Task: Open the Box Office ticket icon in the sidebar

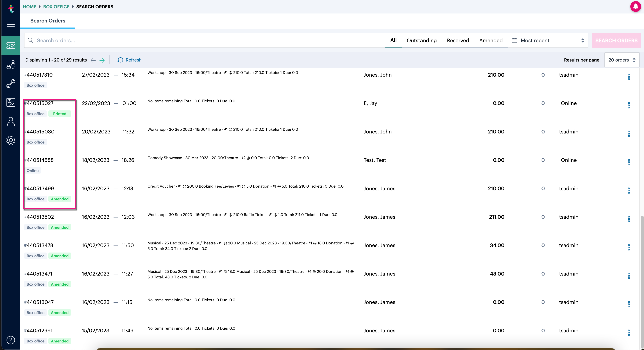Action: coord(11,46)
